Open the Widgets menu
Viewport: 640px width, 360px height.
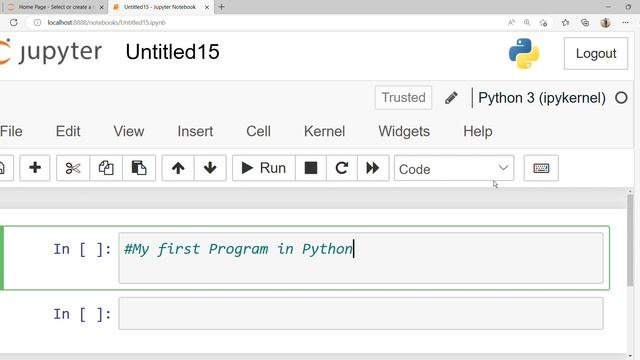pos(404,131)
